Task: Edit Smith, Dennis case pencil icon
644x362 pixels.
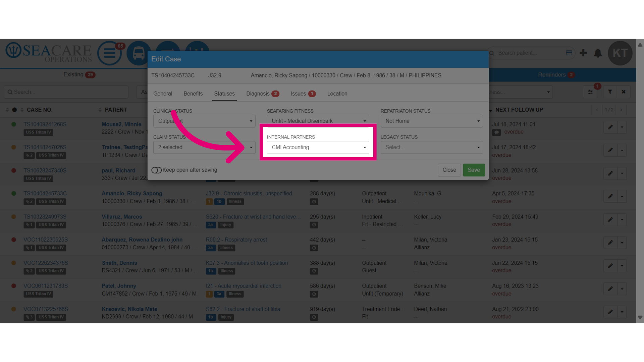Action: (x=610, y=266)
